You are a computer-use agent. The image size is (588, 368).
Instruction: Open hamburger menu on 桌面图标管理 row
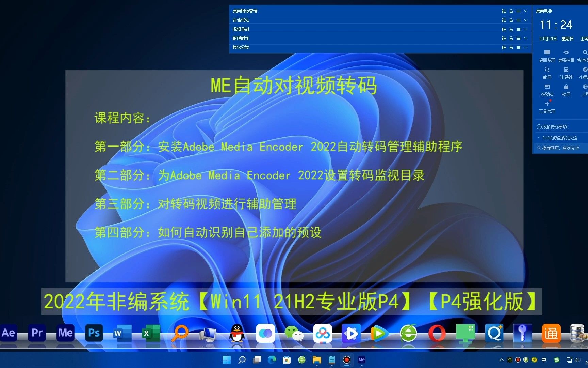(x=518, y=11)
